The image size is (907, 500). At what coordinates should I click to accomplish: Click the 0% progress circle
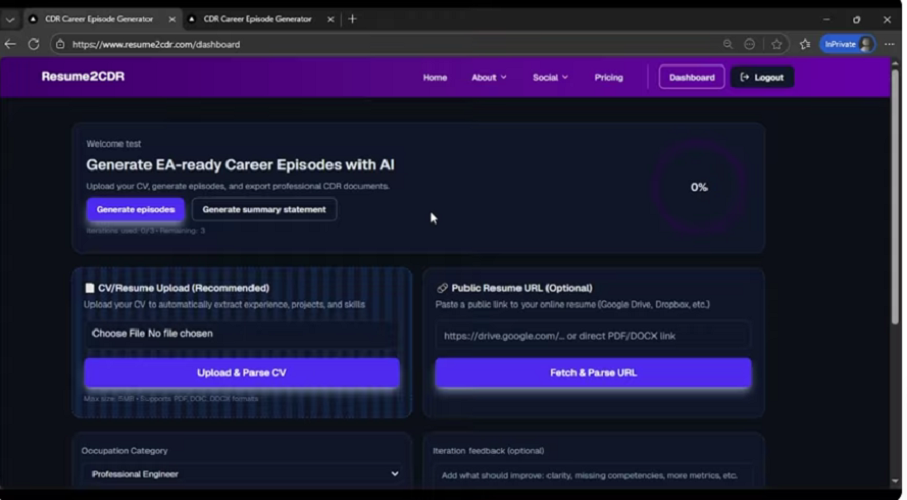(x=699, y=188)
